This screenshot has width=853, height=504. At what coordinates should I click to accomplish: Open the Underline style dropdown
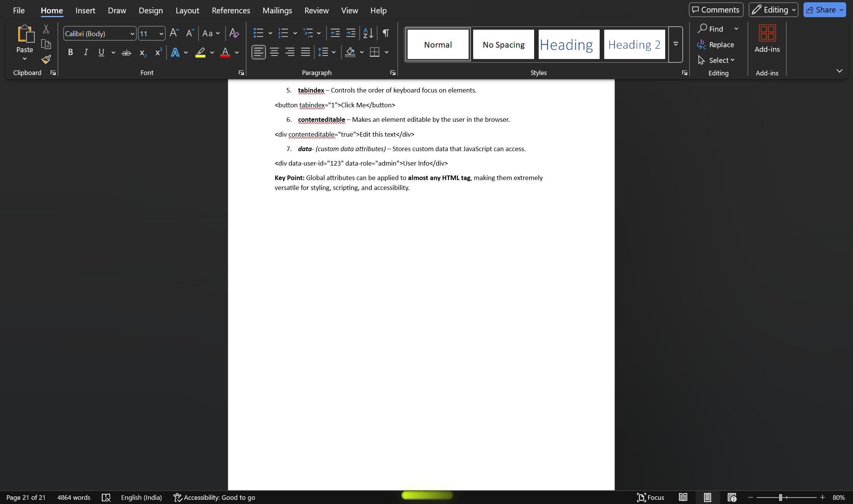113,52
